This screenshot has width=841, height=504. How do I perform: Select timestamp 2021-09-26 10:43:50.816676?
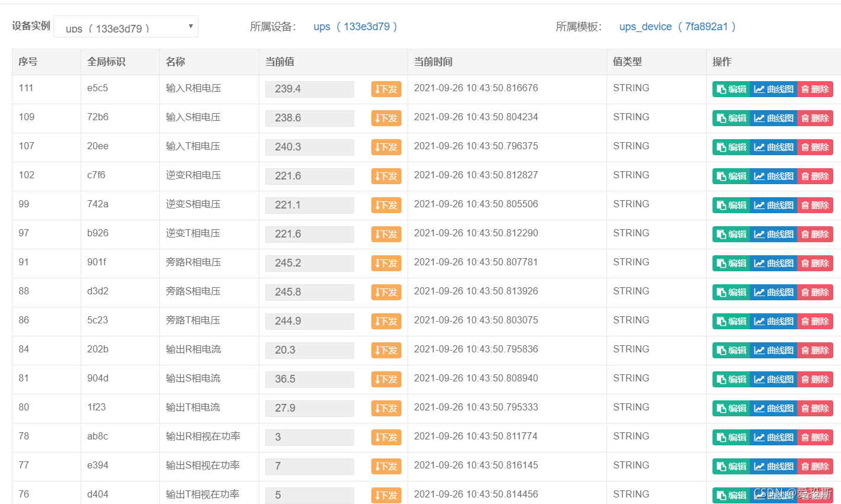476,88
